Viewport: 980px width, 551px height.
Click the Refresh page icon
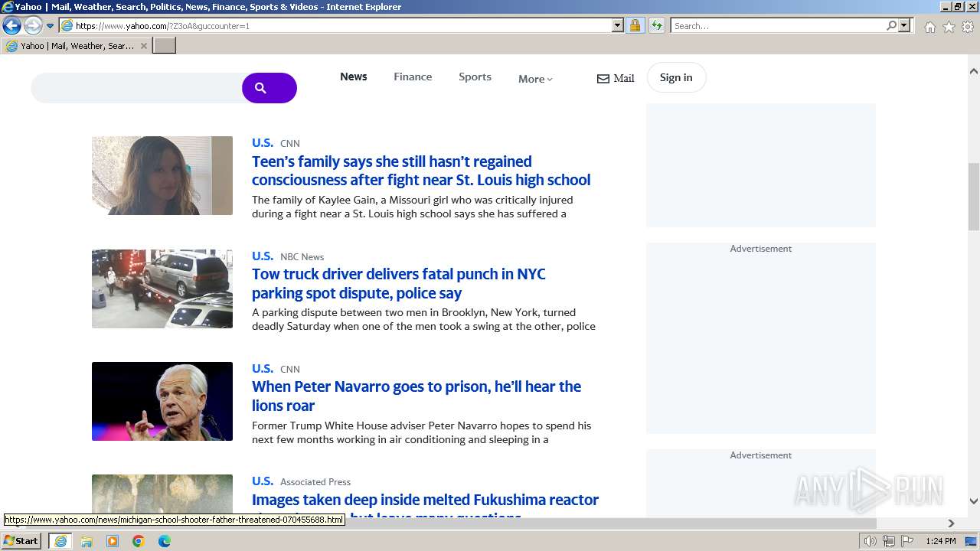(656, 26)
